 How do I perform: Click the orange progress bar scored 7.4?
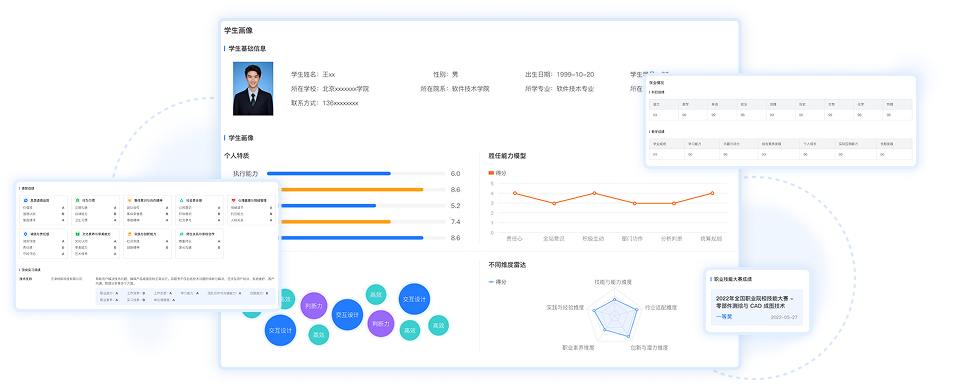[356, 222]
